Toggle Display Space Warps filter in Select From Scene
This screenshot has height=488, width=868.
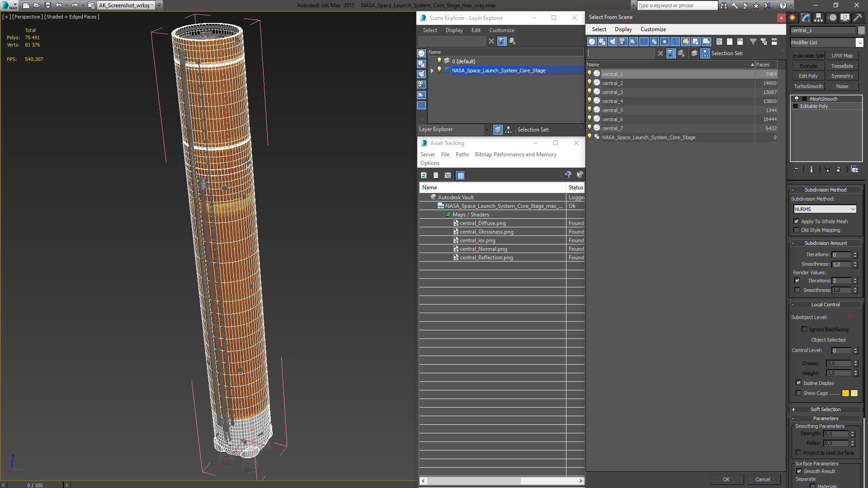point(644,42)
